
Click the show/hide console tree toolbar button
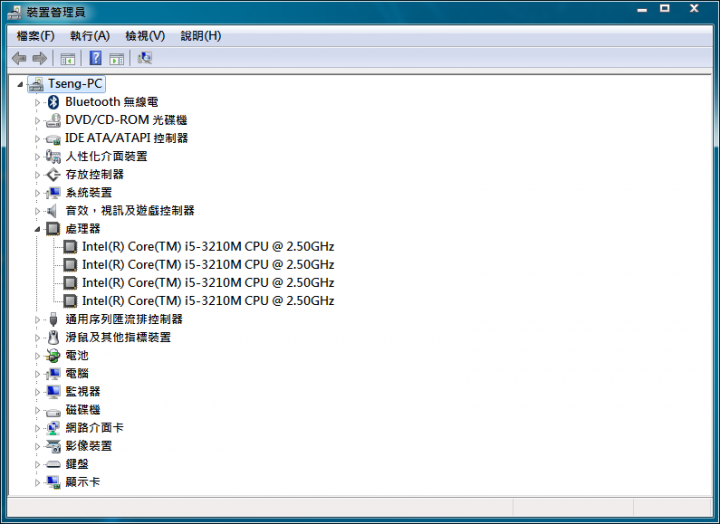[68, 59]
